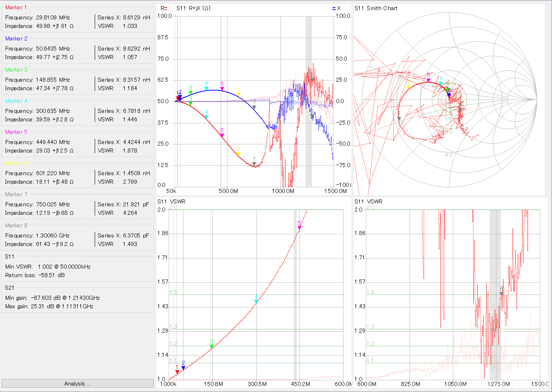Screen dimensions: 552x392
Task: Click green marker 3 on left VSWR plot
Action: point(212,346)
